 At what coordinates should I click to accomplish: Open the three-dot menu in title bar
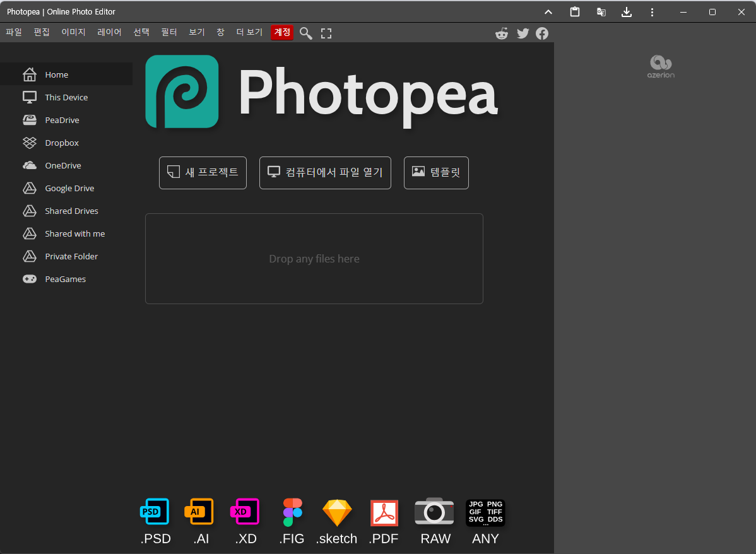coord(652,12)
